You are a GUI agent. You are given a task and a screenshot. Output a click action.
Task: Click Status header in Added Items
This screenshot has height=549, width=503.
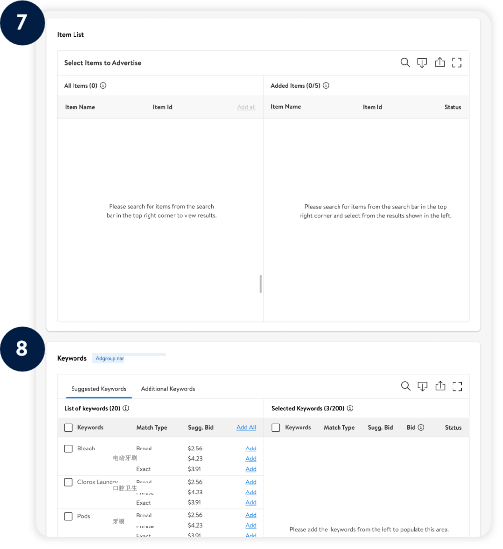coord(453,107)
